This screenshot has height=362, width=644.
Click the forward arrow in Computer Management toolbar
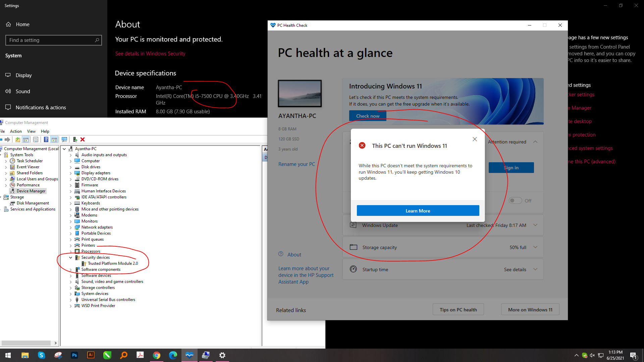7,139
